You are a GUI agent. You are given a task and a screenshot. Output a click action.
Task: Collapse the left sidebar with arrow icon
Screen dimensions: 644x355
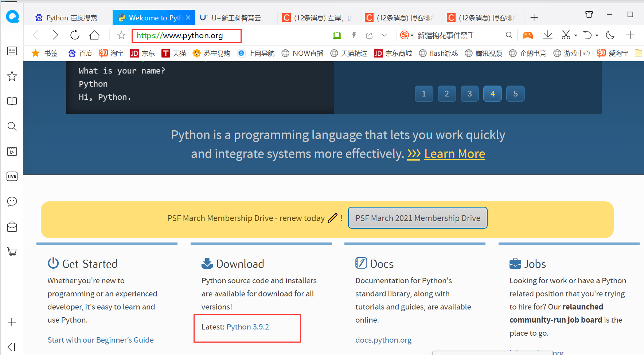(12, 347)
